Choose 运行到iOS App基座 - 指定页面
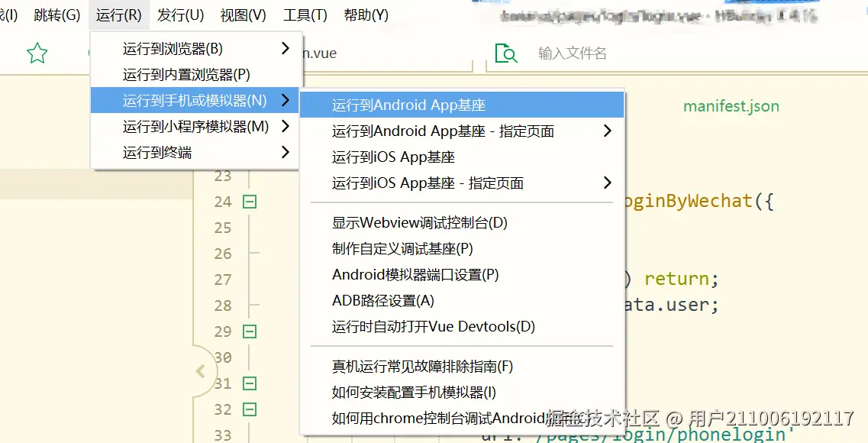 (462, 183)
